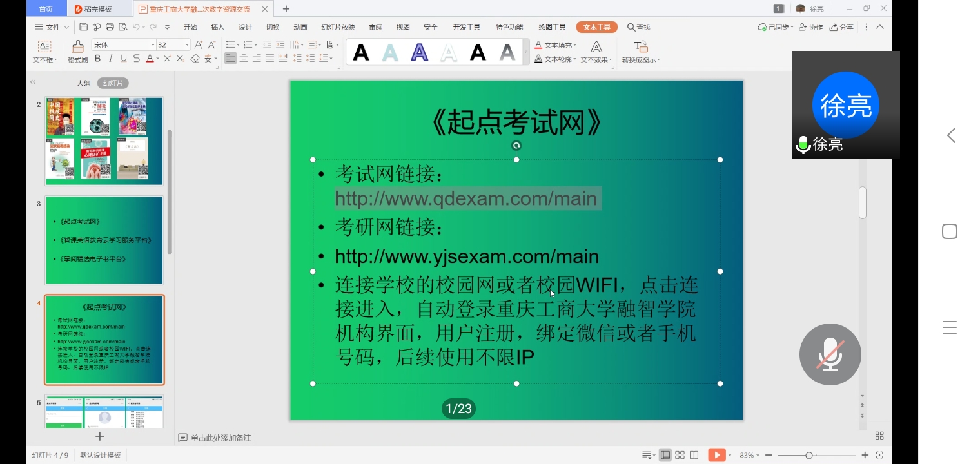The width and height of the screenshot is (980, 464).
Task: Select the purple outlined WordArt style
Action: tap(420, 52)
